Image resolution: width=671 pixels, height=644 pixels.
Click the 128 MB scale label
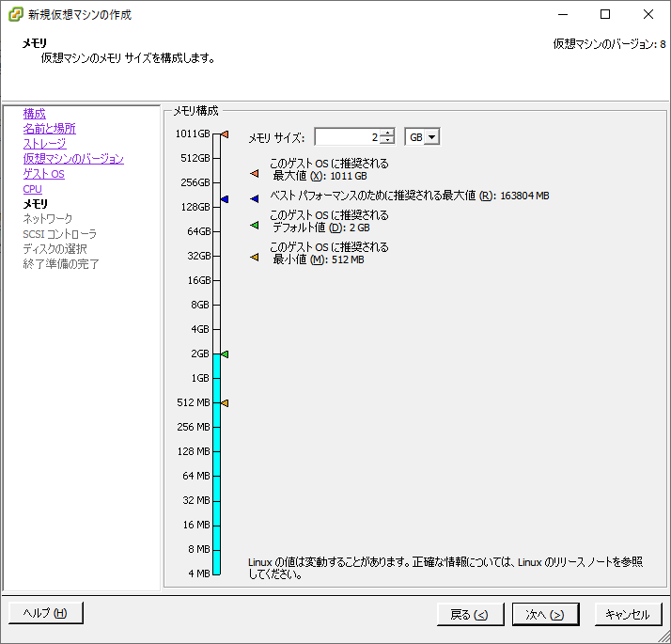point(194,451)
